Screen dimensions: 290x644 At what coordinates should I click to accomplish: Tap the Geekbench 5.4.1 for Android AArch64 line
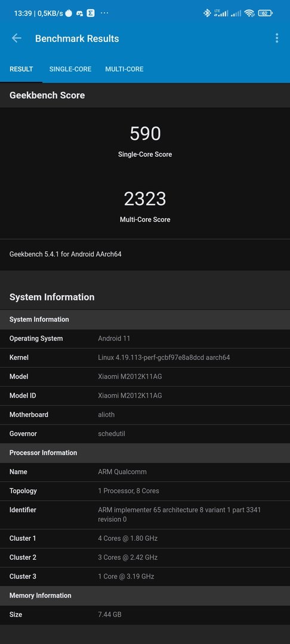point(65,254)
